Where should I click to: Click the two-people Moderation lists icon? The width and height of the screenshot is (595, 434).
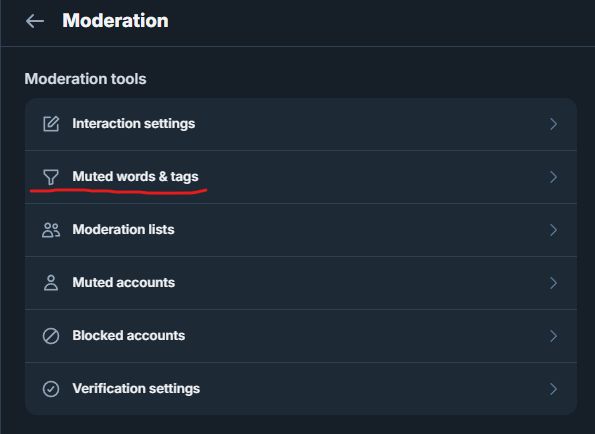51,230
